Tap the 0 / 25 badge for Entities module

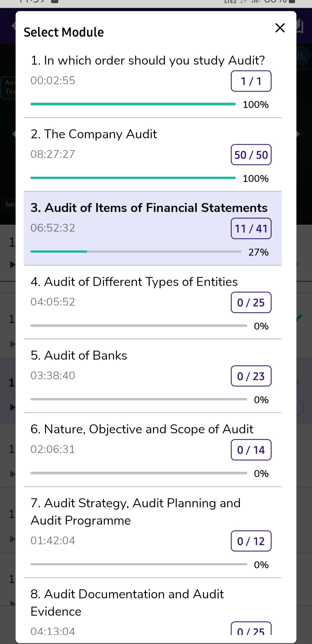(251, 302)
